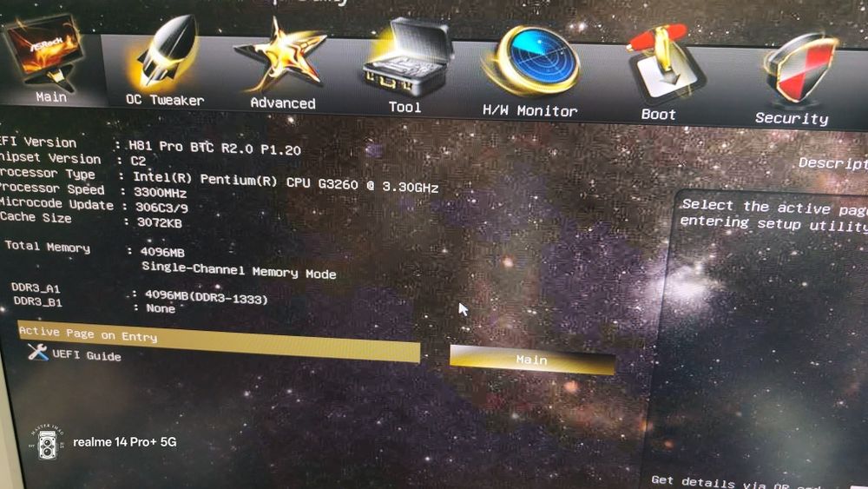This screenshot has height=489, width=868.
Task: Open the UEFI Guide entry
Action: coord(86,355)
